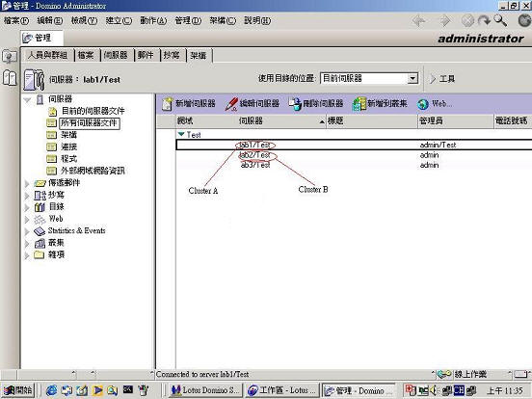Viewport: 532px width, 399px height.
Task: Click the back navigation arrow
Action: pos(418,21)
